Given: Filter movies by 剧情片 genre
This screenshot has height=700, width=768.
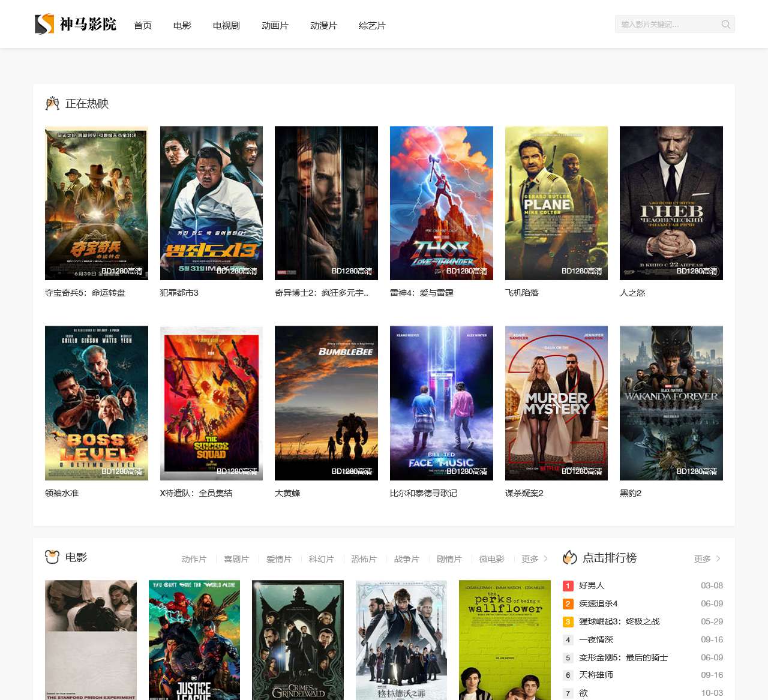Looking at the screenshot, I should 449,559.
